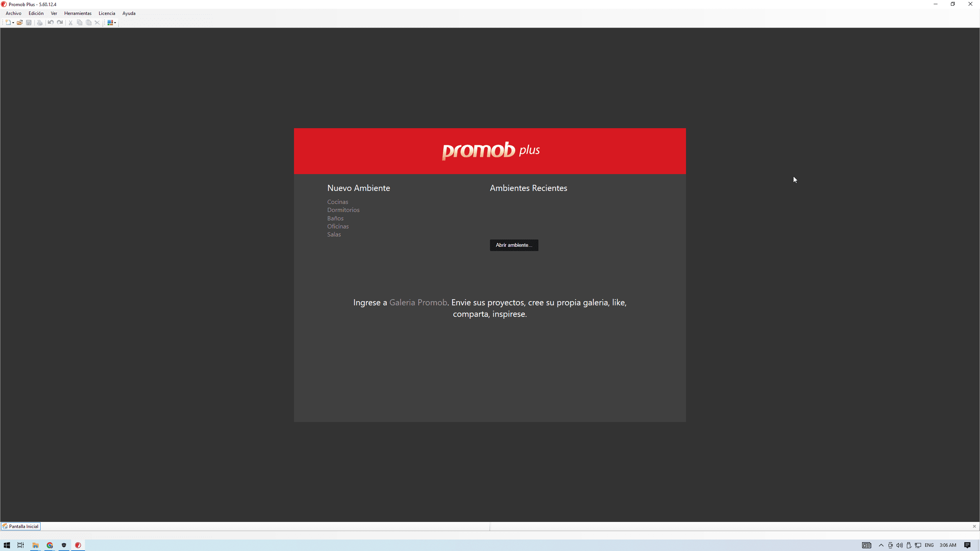Create a new document with the new file icon
Image resolution: width=980 pixels, height=551 pixels.
(x=8, y=23)
